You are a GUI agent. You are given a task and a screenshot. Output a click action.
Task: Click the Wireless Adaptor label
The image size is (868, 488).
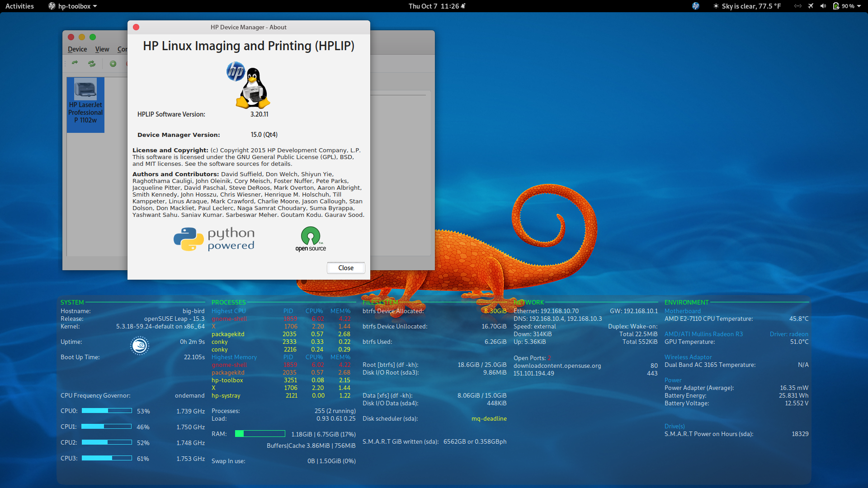[x=688, y=357]
